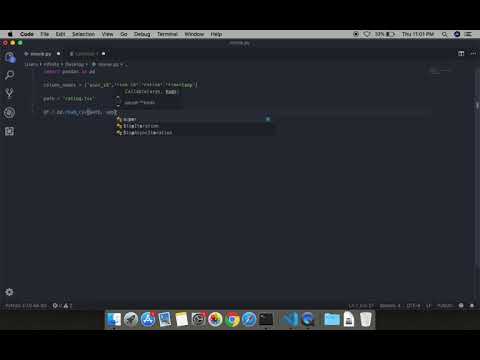Open the View menu
This screenshot has height=360, width=480.
tap(107, 34)
